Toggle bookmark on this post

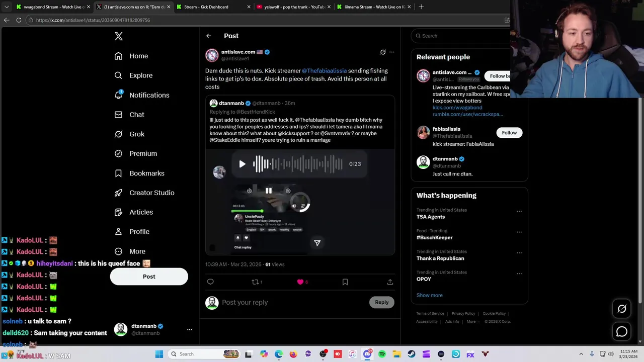[x=345, y=282]
